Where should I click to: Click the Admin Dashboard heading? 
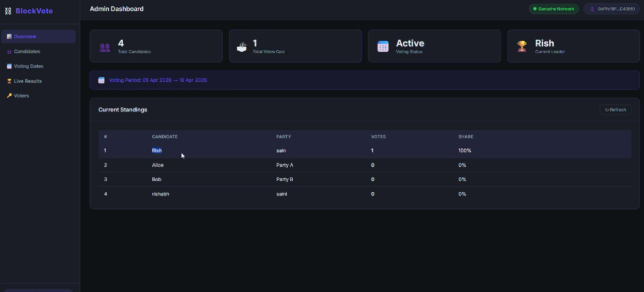[116, 9]
